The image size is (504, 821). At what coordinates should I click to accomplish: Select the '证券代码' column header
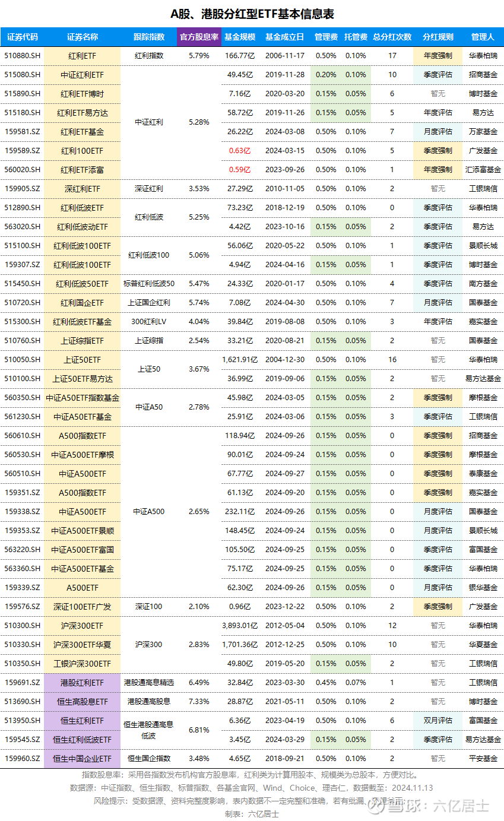click(23, 37)
